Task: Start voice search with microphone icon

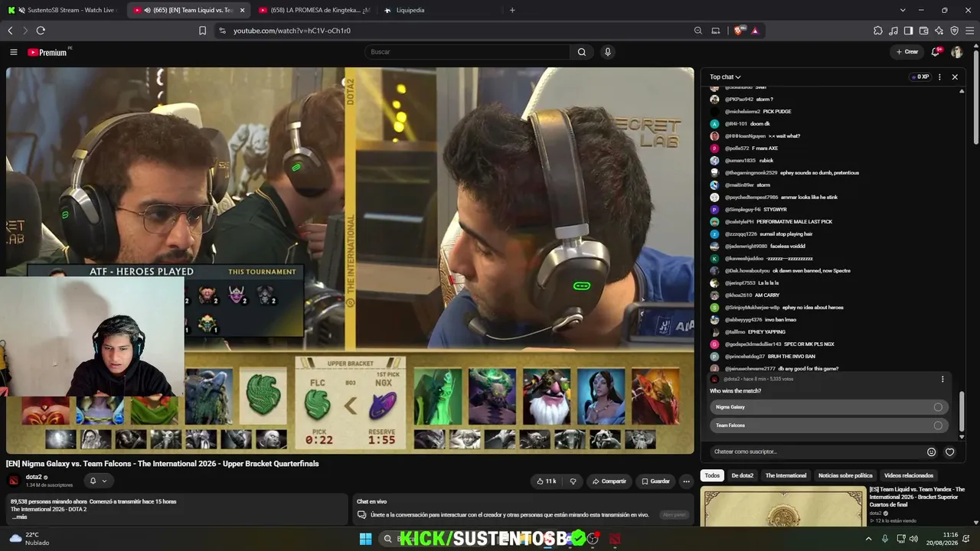Action: (x=608, y=52)
